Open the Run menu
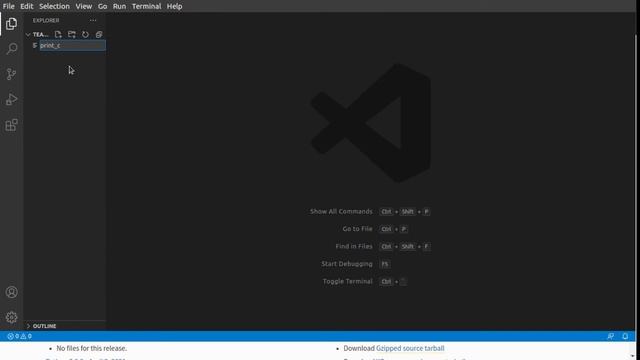 click(120, 6)
